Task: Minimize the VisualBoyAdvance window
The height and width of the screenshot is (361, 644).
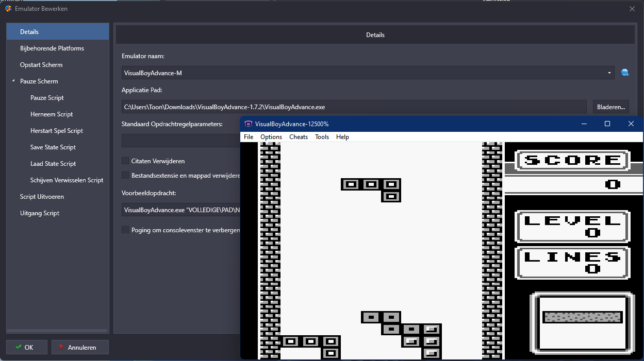Action: [584, 124]
